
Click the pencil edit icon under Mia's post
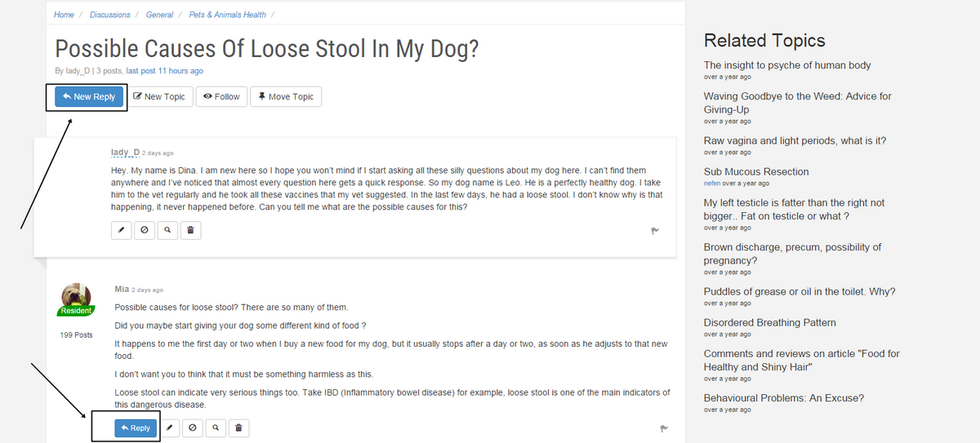coord(169,427)
